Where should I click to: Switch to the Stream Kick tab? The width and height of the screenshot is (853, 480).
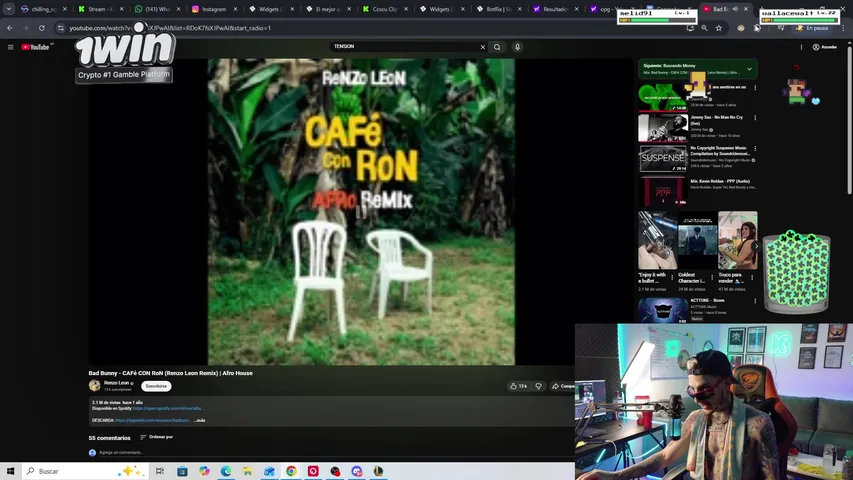point(101,9)
